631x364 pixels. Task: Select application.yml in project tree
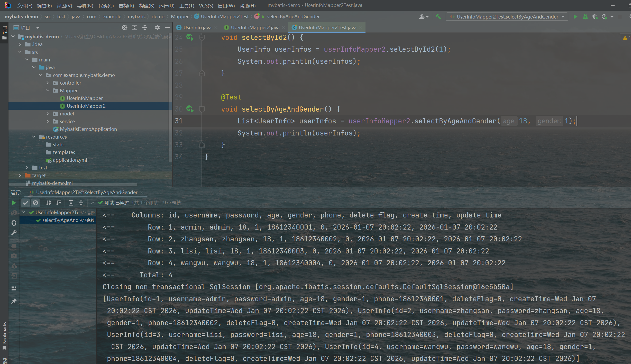click(x=70, y=160)
